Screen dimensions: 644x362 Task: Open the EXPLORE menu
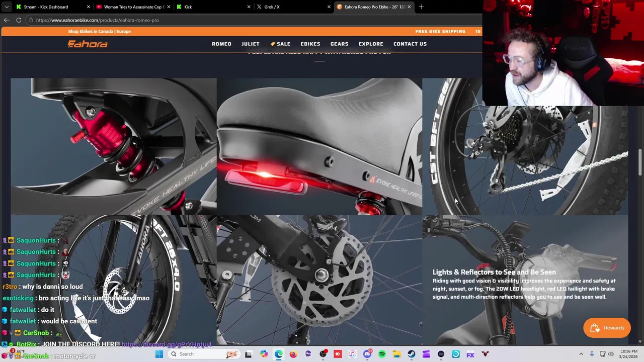371,44
